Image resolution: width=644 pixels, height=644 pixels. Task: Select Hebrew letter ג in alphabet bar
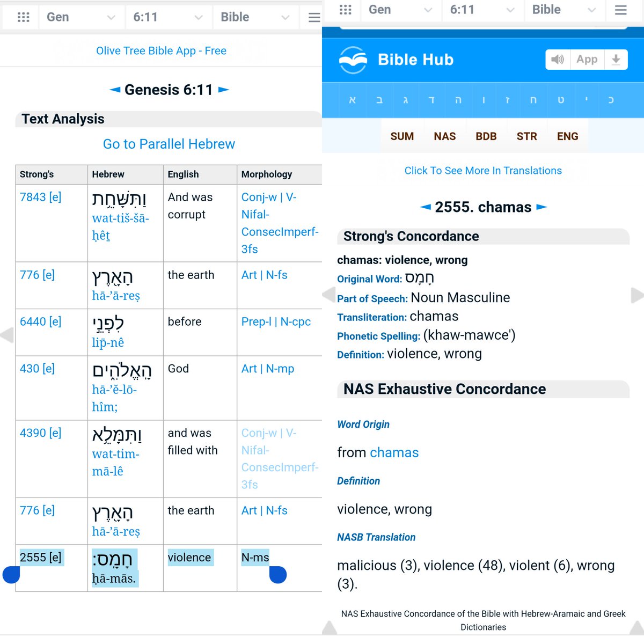(x=406, y=100)
